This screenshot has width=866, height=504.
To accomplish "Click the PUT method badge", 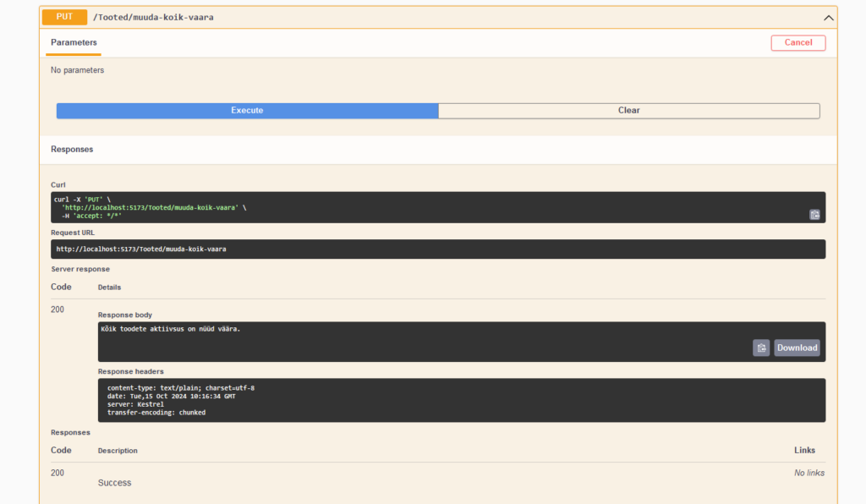I will (x=64, y=17).
